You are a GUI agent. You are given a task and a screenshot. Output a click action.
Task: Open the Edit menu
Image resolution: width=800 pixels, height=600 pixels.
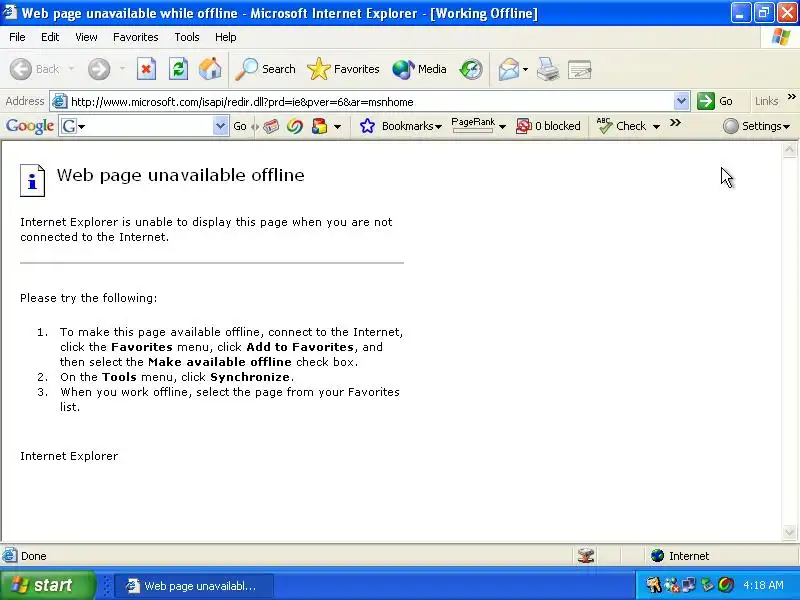[50, 37]
